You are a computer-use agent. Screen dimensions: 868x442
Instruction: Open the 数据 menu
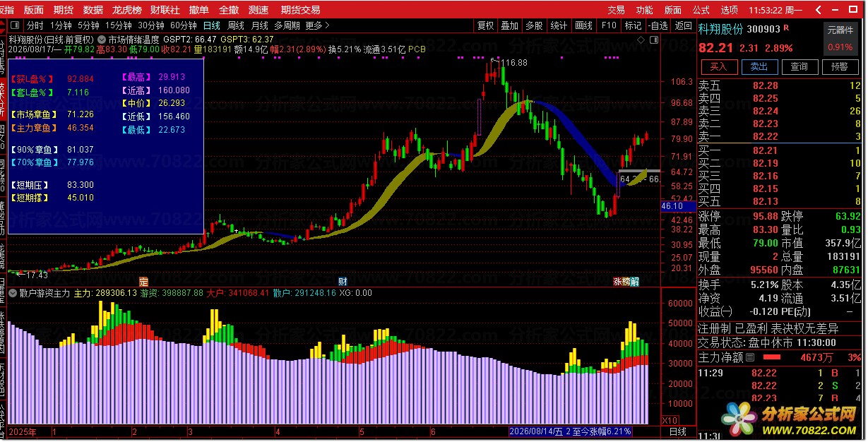93,10
